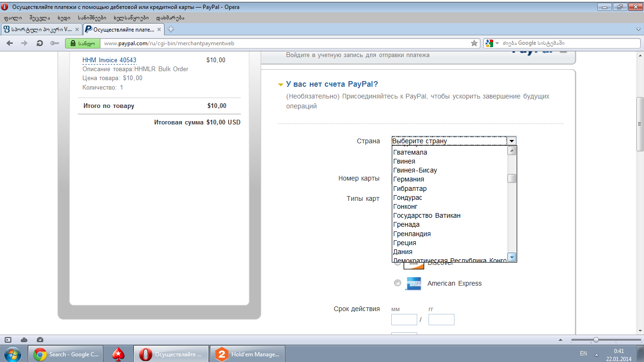644x362 pixels.
Task: Select Гвинея from the country list
Action: (404, 161)
